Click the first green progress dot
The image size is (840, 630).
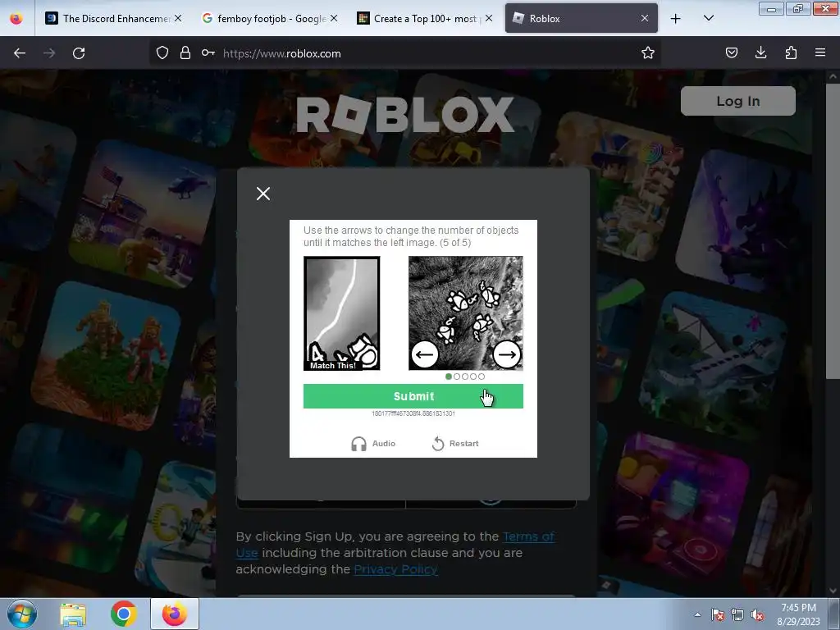tap(449, 377)
